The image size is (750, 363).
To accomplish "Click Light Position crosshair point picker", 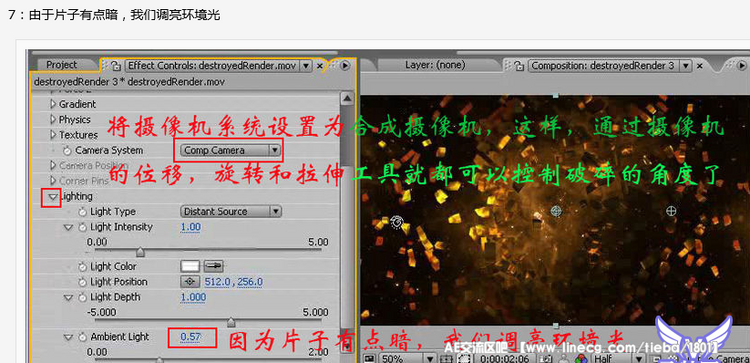I will tap(190, 282).
